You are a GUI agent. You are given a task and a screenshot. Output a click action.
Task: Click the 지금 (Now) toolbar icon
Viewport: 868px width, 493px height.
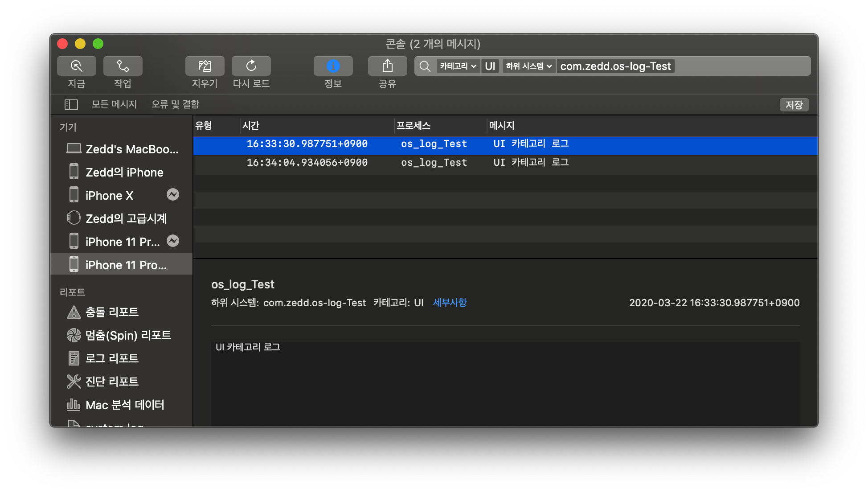point(76,66)
